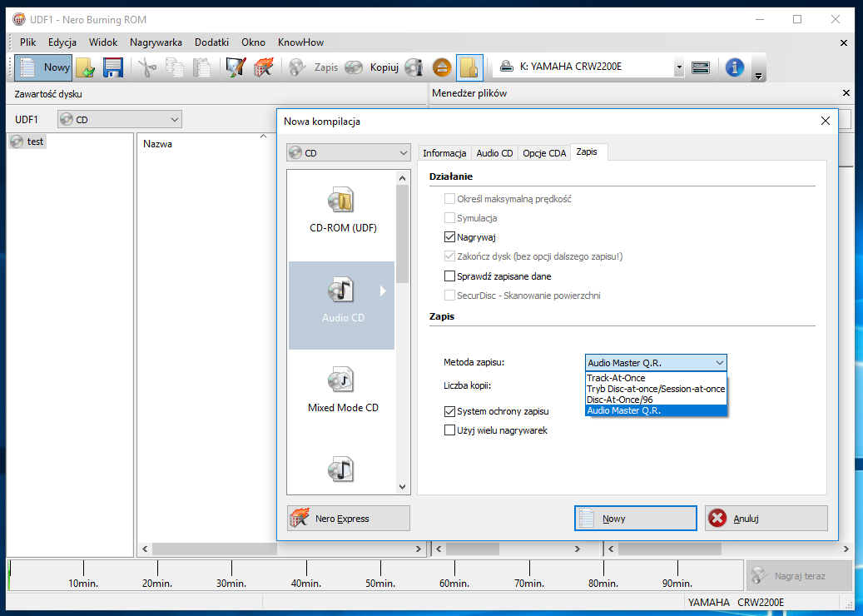Switch to the Opcje CDA tab
Screen dimensions: 863x616
pyautogui.click(x=544, y=153)
